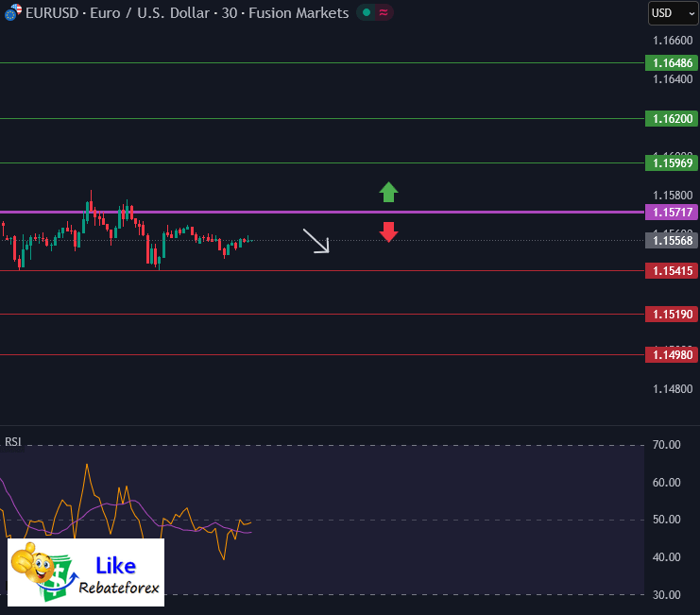The image size is (700, 615).
Task: Click the 1.15800 price scale value
Action: tap(673, 196)
